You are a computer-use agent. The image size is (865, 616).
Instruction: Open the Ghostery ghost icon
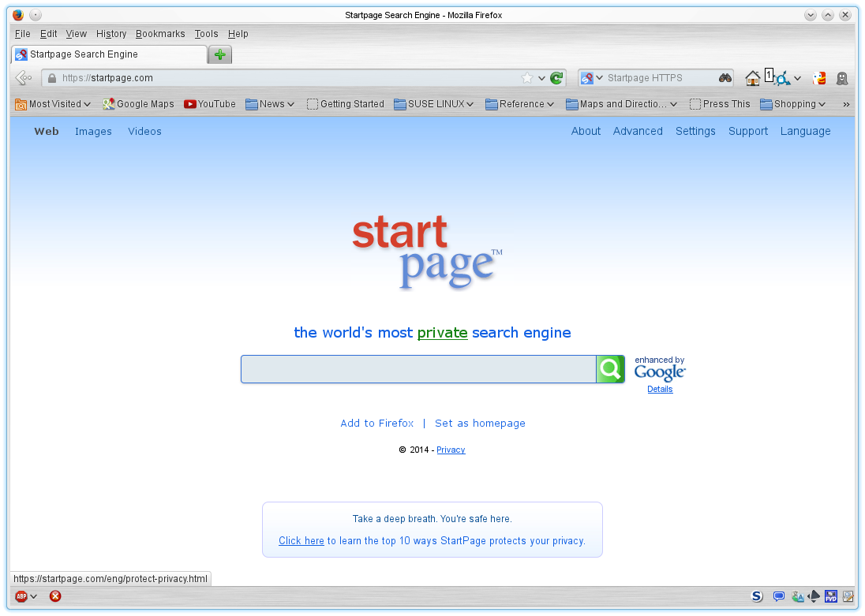[x=842, y=78]
